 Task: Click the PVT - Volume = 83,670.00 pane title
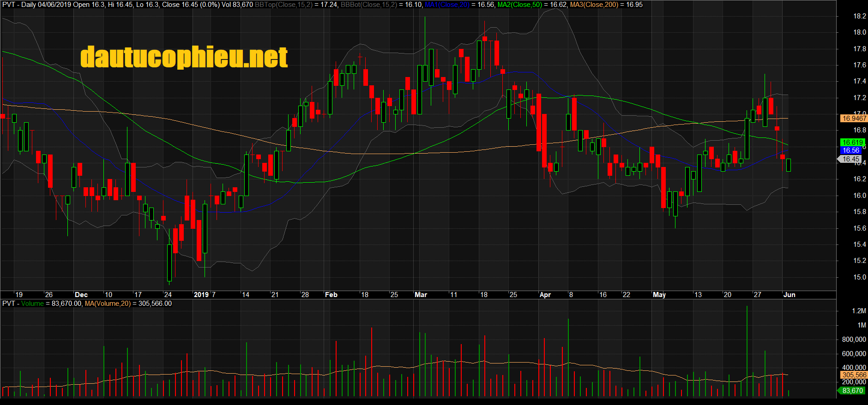pos(42,304)
